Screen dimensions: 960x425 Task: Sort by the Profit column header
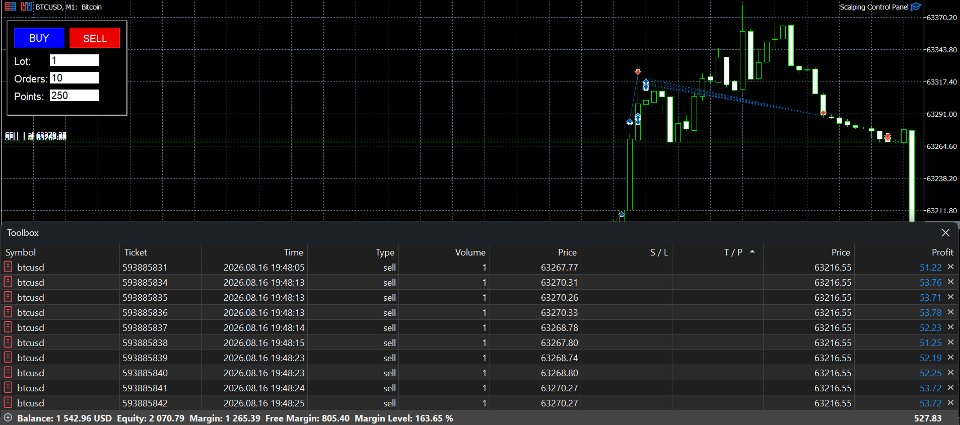point(942,252)
